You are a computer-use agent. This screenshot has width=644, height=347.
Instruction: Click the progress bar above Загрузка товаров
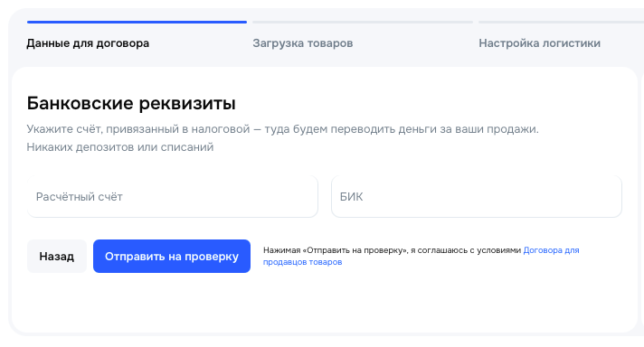(363, 23)
